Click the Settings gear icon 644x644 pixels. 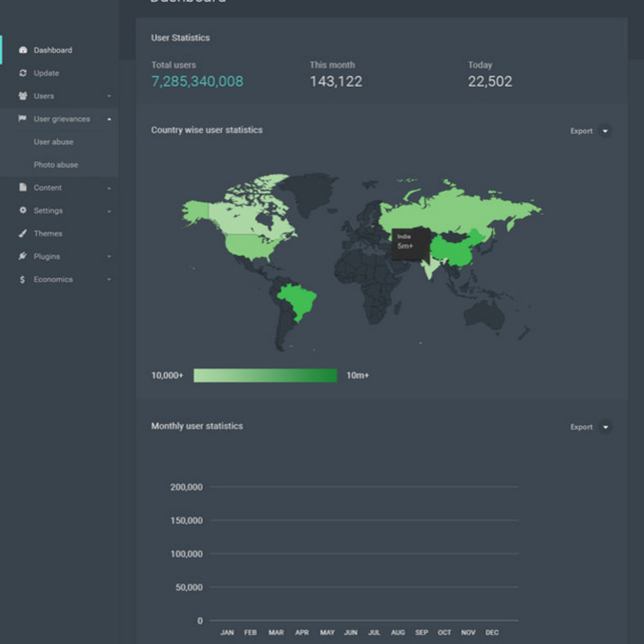point(23,210)
